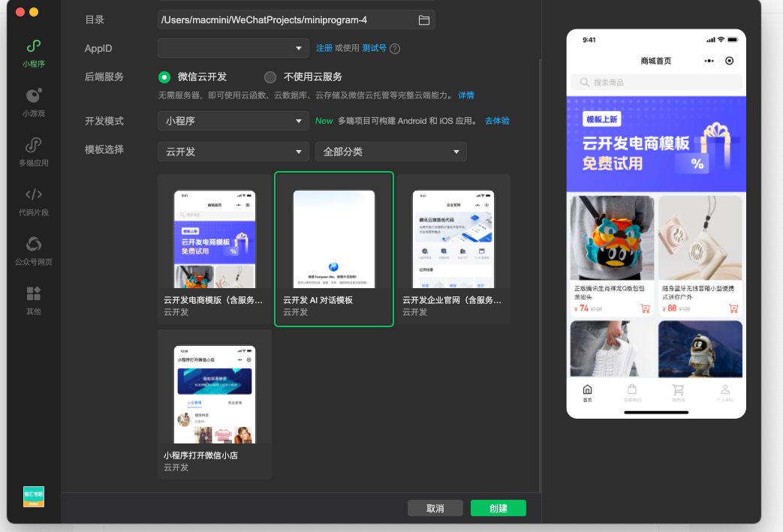Click the 测试号 link
This screenshot has width=783, height=532.
(x=374, y=48)
